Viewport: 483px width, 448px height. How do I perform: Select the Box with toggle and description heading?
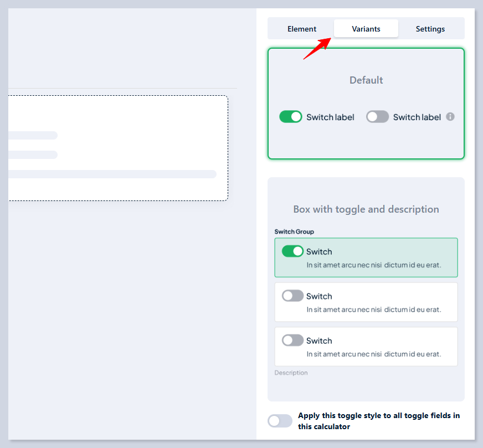tap(366, 209)
